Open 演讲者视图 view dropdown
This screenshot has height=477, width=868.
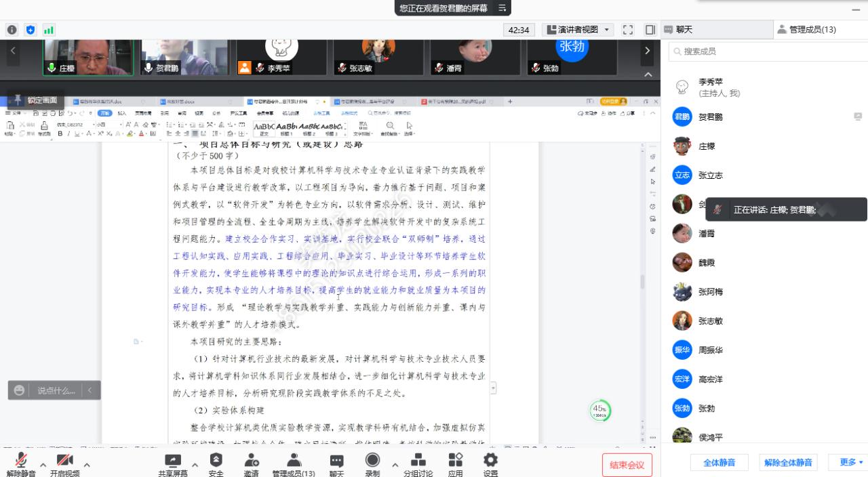(578, 30)
